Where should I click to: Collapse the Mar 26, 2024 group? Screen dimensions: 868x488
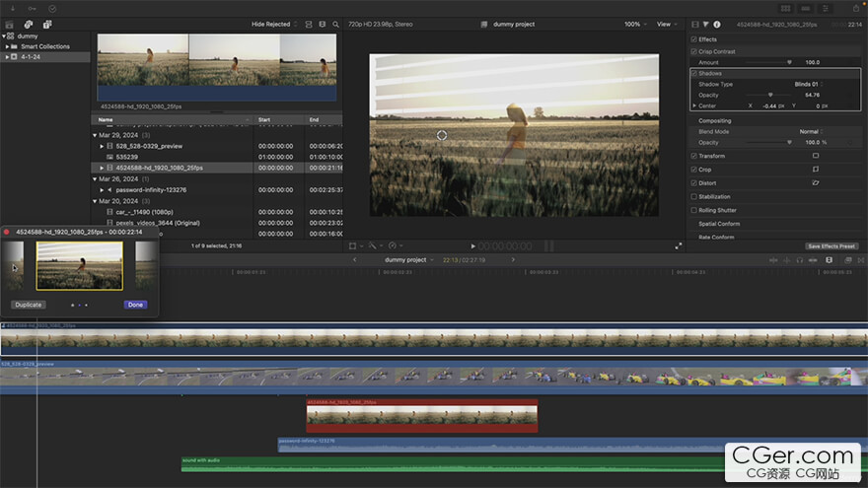click(95, 179)
